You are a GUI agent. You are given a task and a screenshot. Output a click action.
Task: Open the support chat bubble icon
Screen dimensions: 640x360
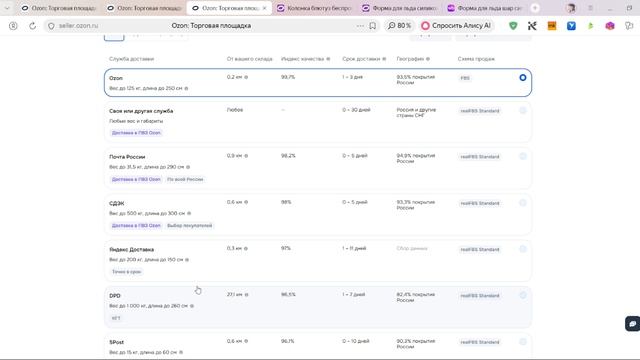[x=633, y=324]
